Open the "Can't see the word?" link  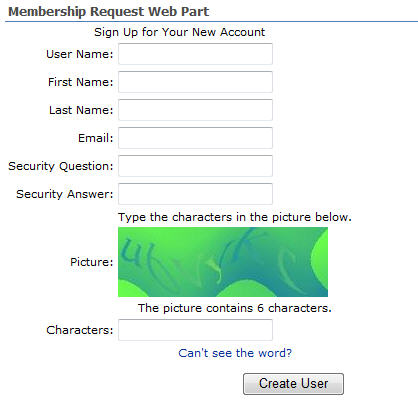click(x=235, y=353)
